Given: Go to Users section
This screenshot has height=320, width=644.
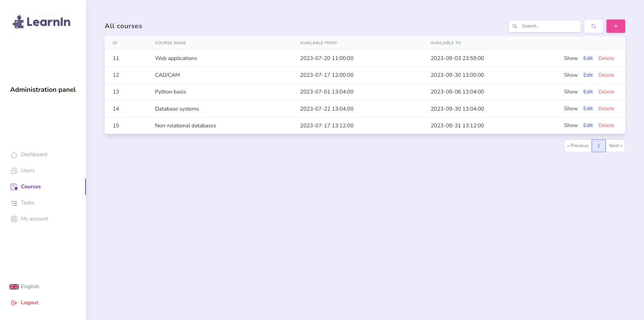Looking at the screenshot, I should pos(28,171).
